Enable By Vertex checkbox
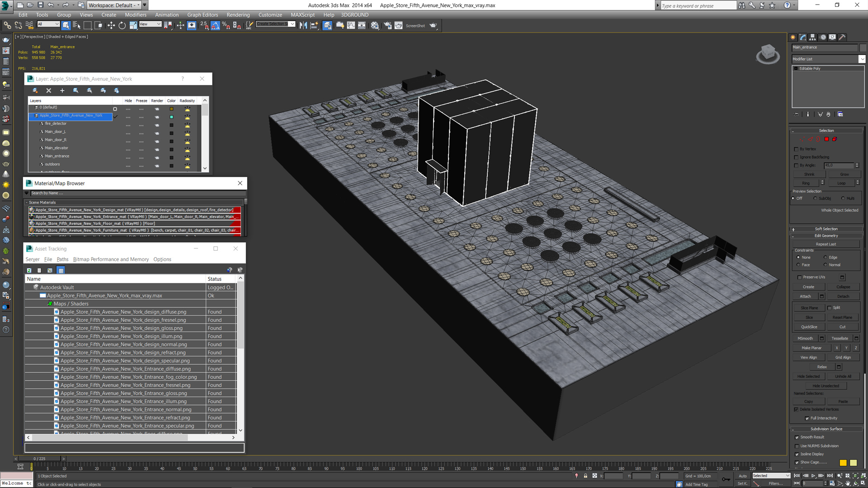This screenshot has width=868, height=488. (x=796, y=149)
